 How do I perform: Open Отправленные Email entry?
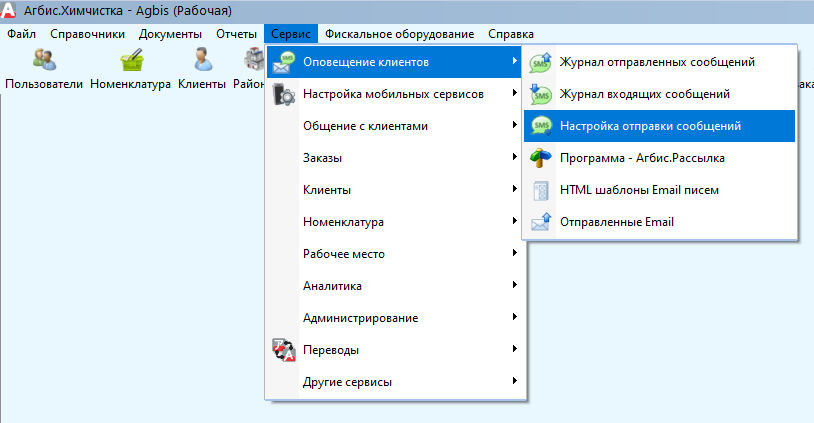[659, 222]
